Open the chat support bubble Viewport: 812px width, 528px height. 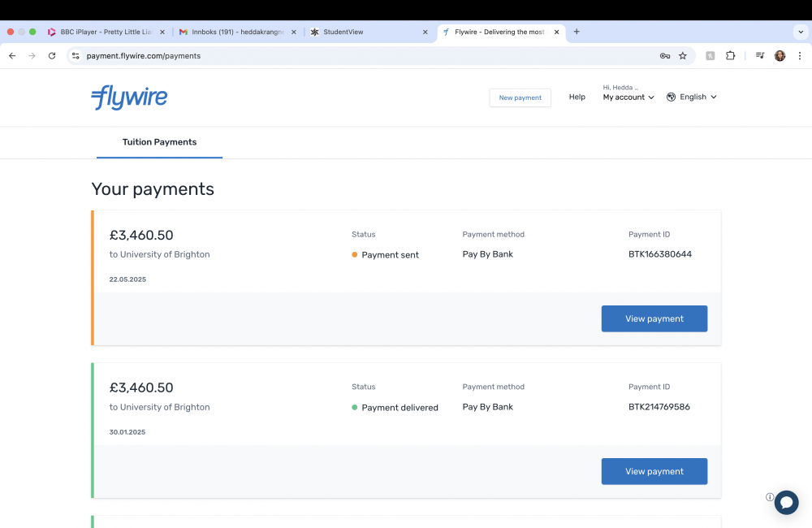pos(786,502)
